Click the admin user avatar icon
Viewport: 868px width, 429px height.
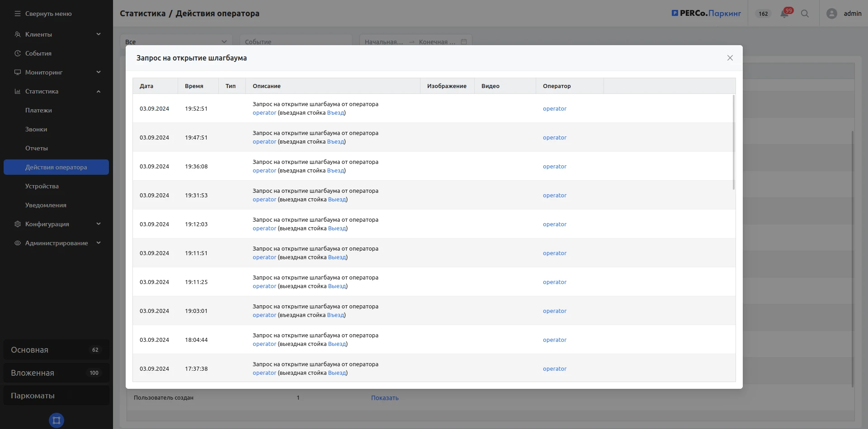(831, 14)
